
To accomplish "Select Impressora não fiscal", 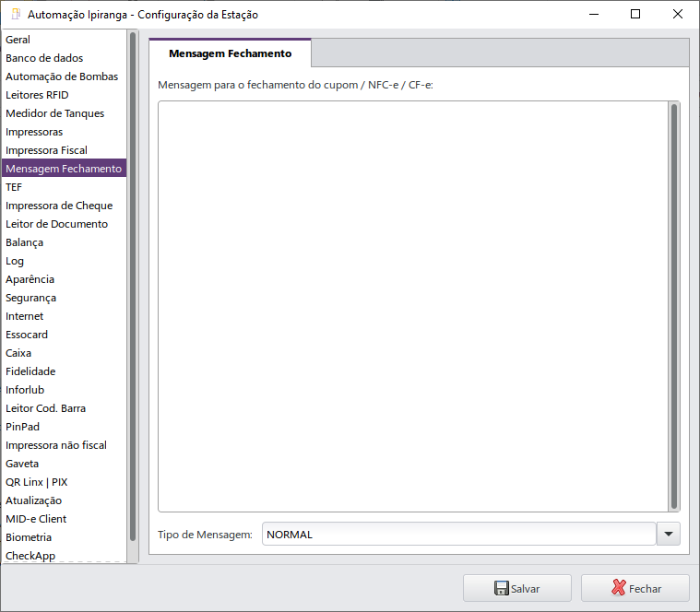I will coord(64,445).
